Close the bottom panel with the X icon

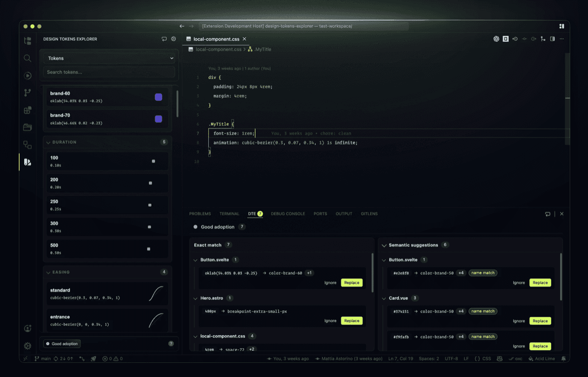[x=562, y=214]
